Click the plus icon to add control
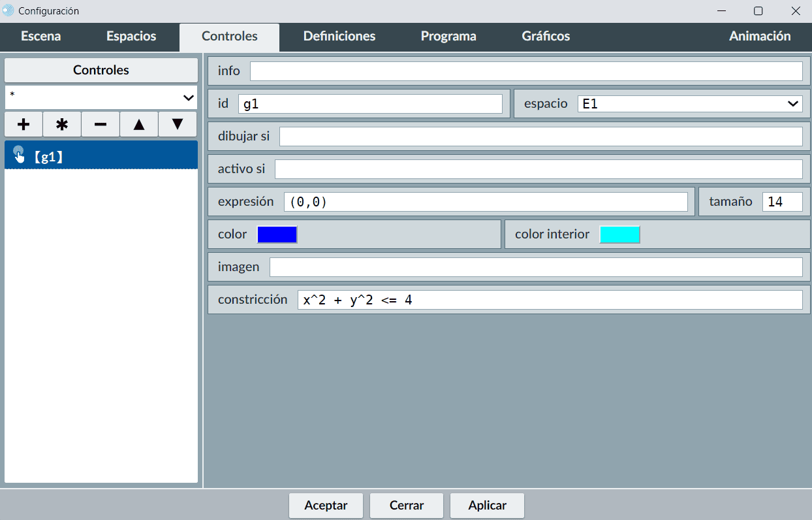Image resolution: width=812 pixels, height=520 pixels. (x=23, y=124)
